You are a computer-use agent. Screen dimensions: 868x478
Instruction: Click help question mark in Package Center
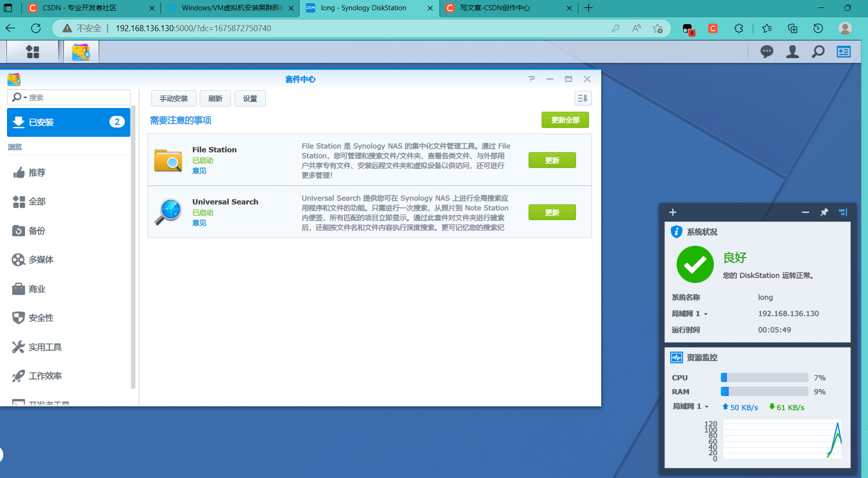click(531, 79)
